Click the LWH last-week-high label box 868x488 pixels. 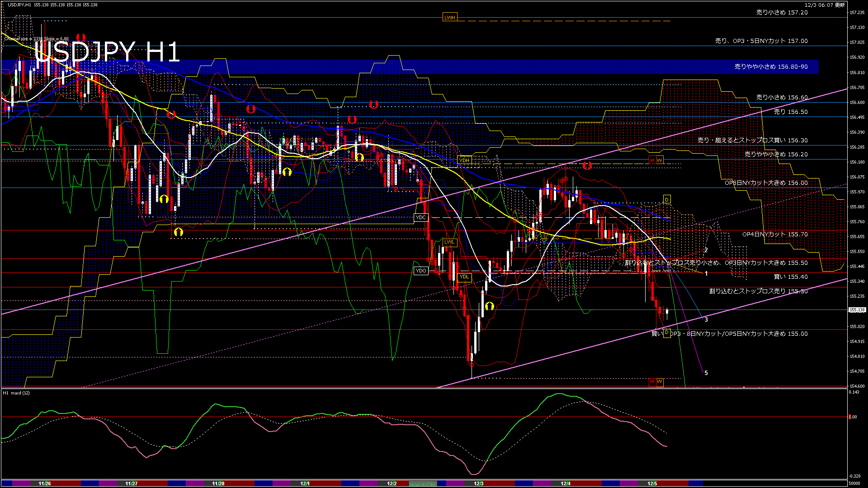(x=450, y=17)
